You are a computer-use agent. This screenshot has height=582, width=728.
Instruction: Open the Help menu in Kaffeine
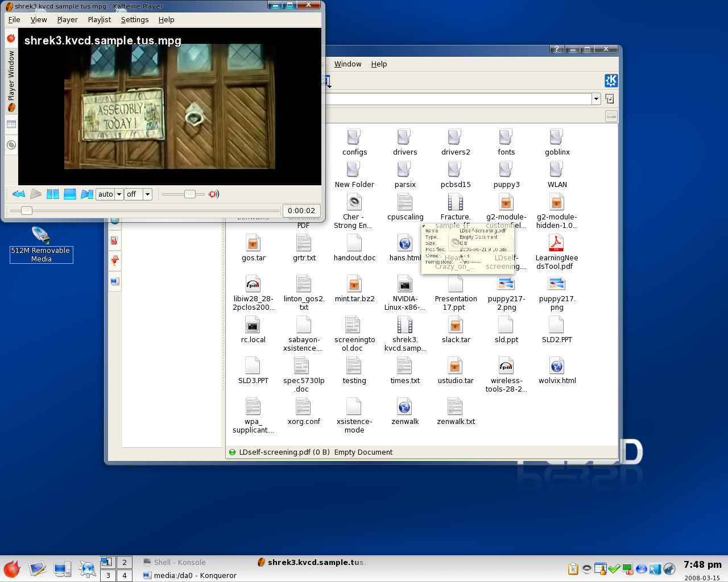tap(166, 19)
